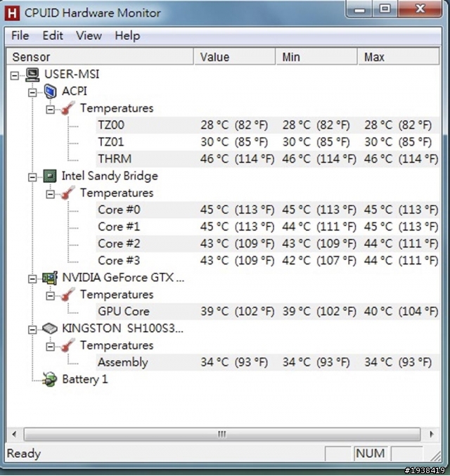The height and width of the screenshot is (476, 450).
Task: Collapse the NVIDIA GeForce GTX node
Action: click(x=32, y=278)
